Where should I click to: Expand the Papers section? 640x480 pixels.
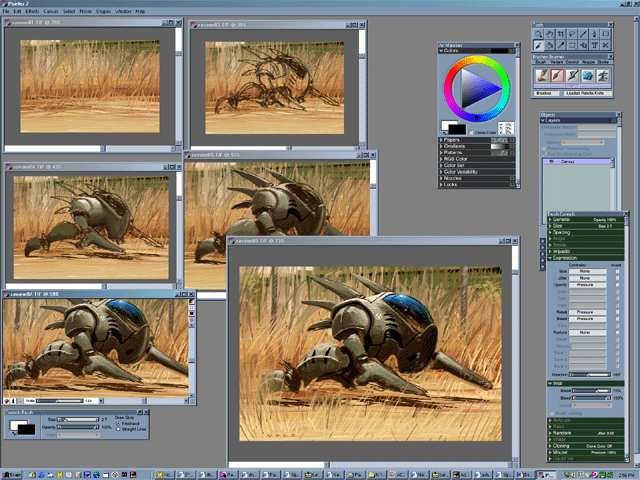[441, 140]
